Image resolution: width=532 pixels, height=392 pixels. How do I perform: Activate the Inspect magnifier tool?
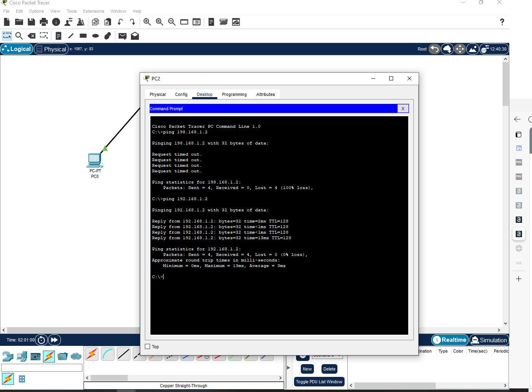19,36
